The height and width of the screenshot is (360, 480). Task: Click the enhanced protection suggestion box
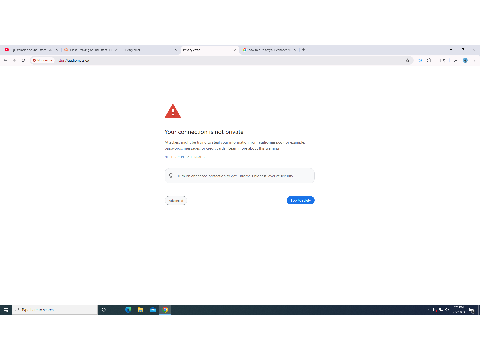240,176
